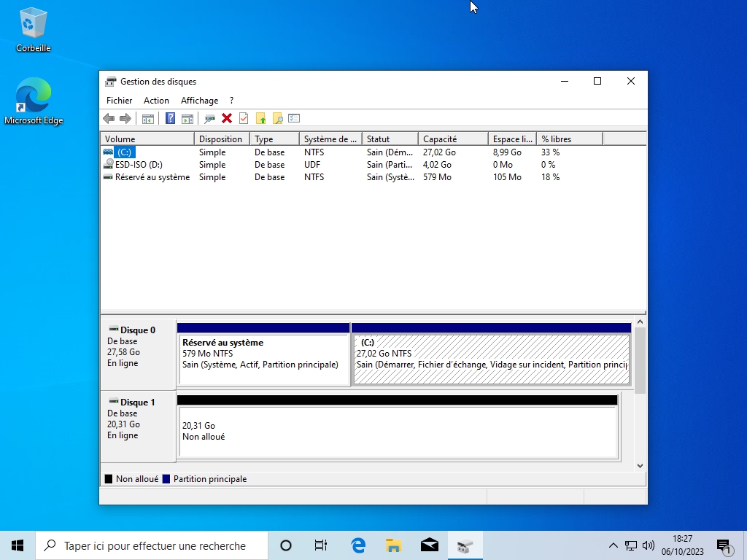The width and height of the screenshot is (747, 560).
Task: Show hidden system tray icons
Action: tap(613, 545)
